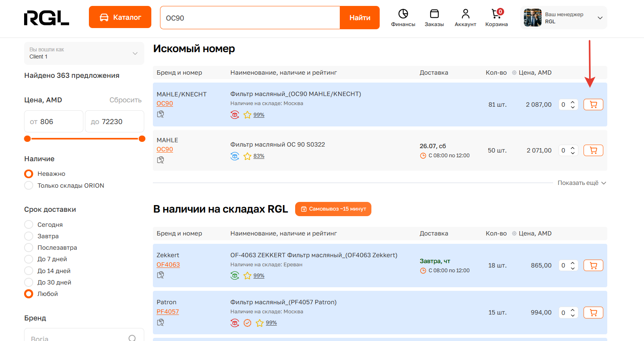Viewport: 644px width, 341px height.
Task: Open the Финансы section icon
Action: [403, 14]
